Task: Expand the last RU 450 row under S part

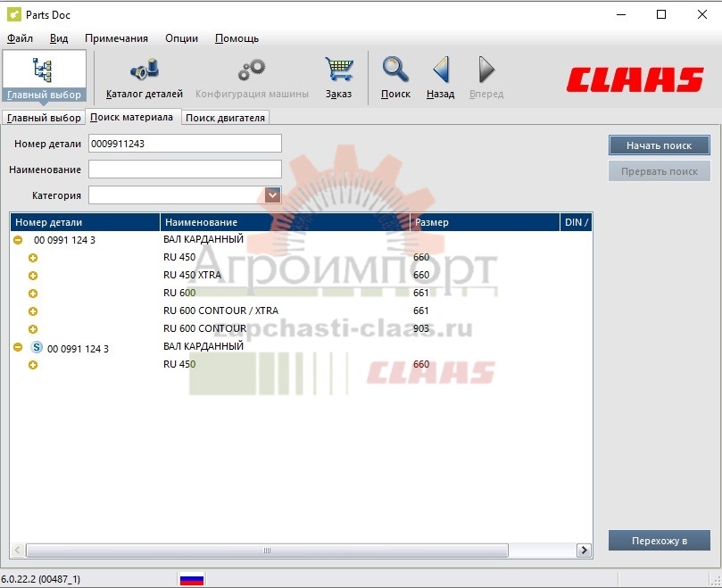Action: (x=33, y=365)
